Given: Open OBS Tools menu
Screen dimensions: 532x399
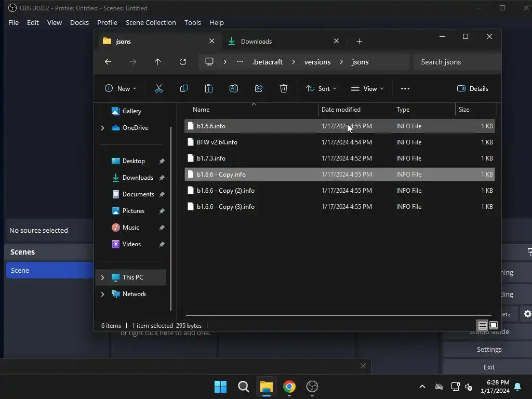Looking at the screenshot, I should [x=193, y=22].
